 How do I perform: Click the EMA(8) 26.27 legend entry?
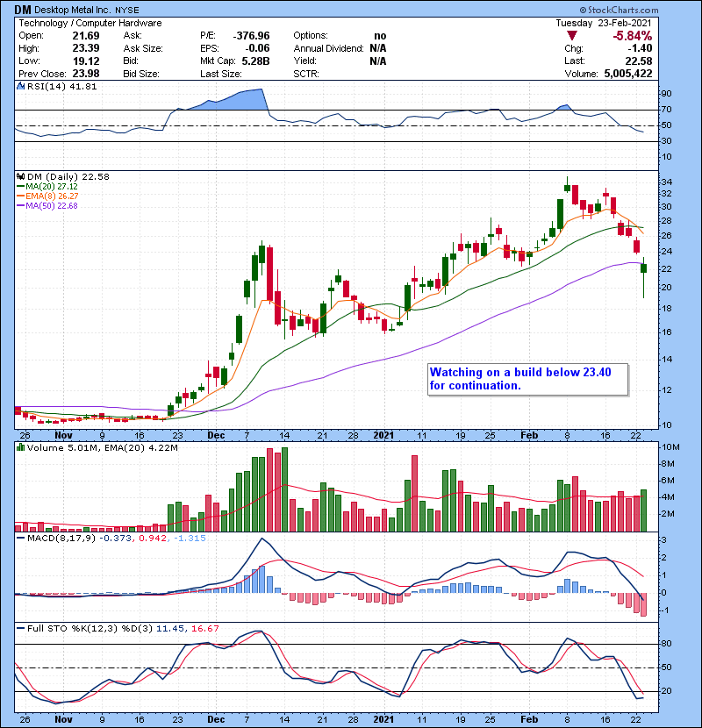[x=47, y=196]
